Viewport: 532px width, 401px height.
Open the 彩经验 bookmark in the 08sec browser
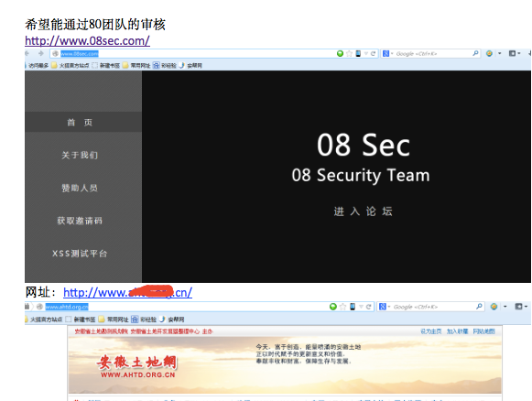coord(165,66)
